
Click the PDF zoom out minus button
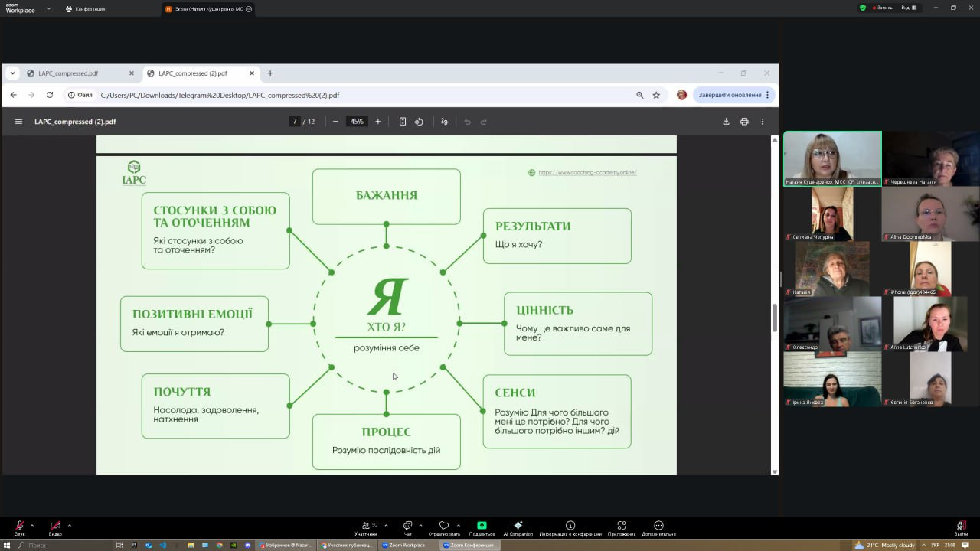pos(335,122)
